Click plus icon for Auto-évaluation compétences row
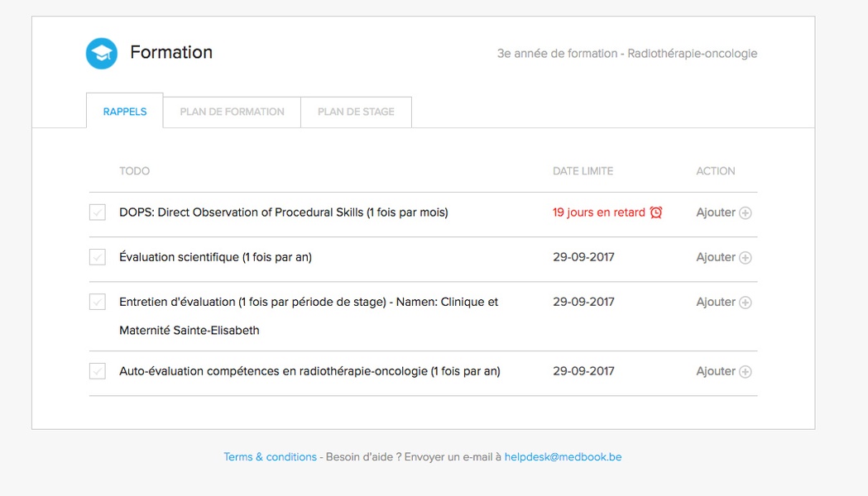The width and height of the screenshot is (868, 496). (746, 372)
